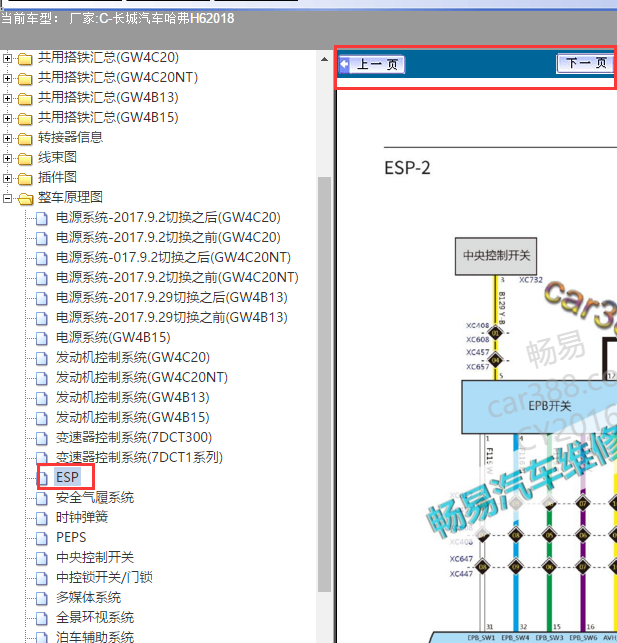This screenshot has width=617, height=643.
Task: Open 多媒体系统 diagram
Action: tap(89, 598)
